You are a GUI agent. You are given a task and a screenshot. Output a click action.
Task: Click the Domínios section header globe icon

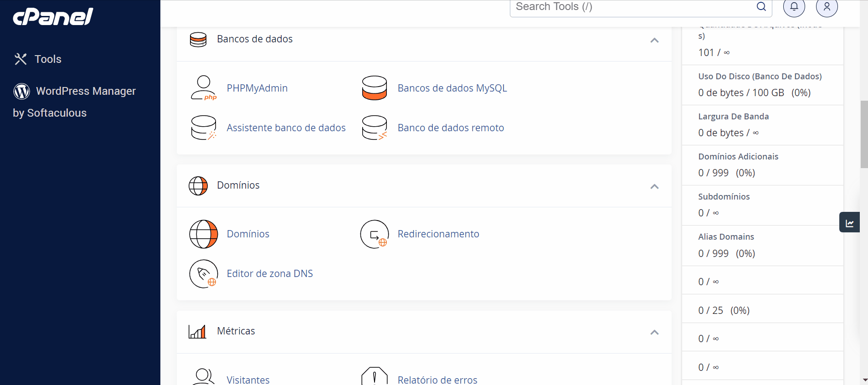point(198,186)
